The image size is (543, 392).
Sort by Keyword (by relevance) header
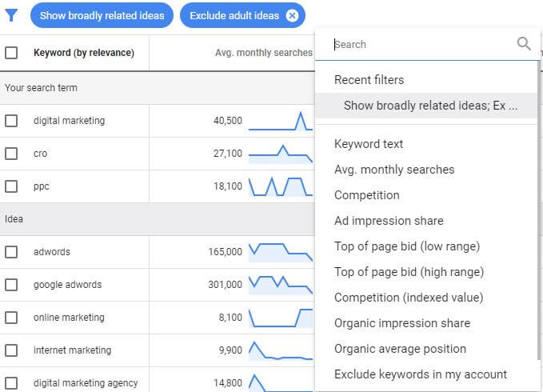click(84, 53)
